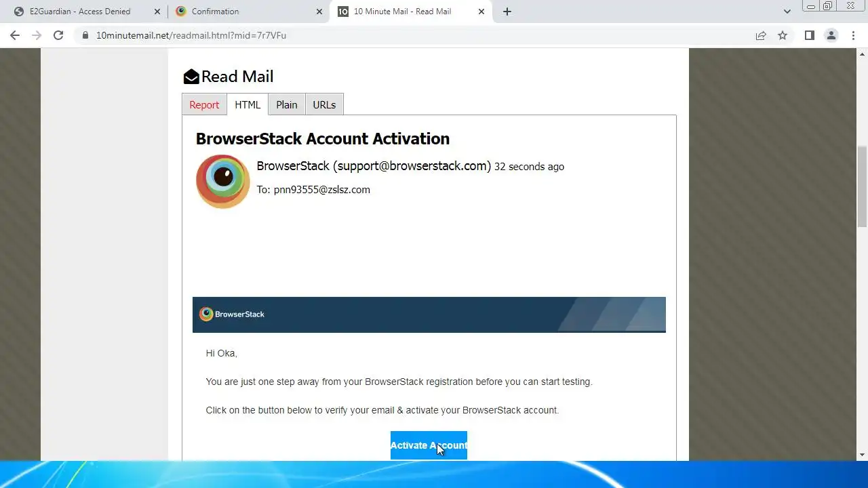868x488 pixels.
Task: Select the 10 Minute Mail - Read Mail tab
Action: pos(411,12)
